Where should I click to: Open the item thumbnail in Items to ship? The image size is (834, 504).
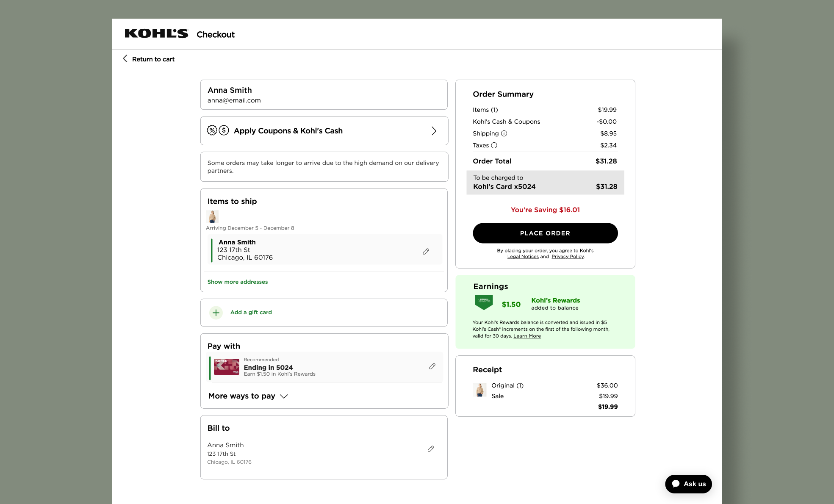pos(212,216)
